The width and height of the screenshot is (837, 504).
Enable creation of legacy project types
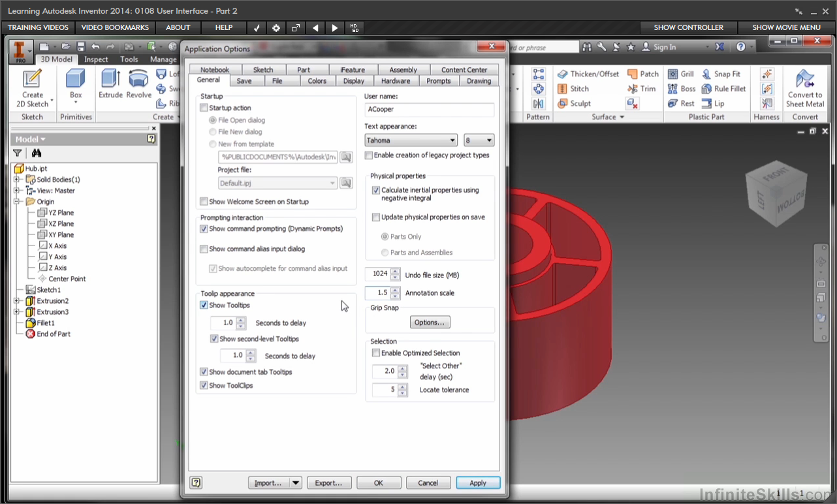click(369, 155)
